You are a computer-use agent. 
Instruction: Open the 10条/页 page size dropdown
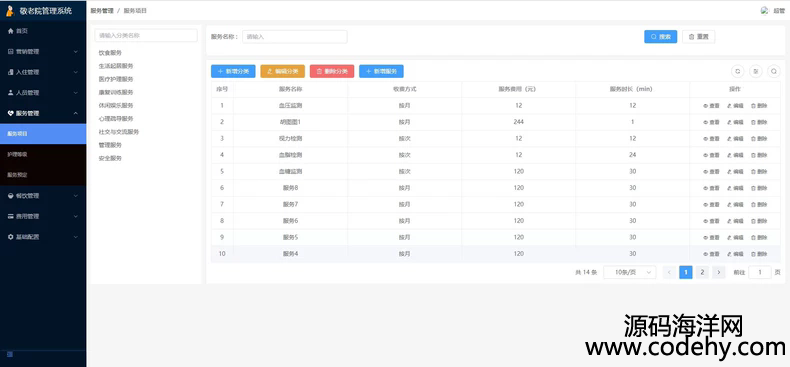coord(630,272)
